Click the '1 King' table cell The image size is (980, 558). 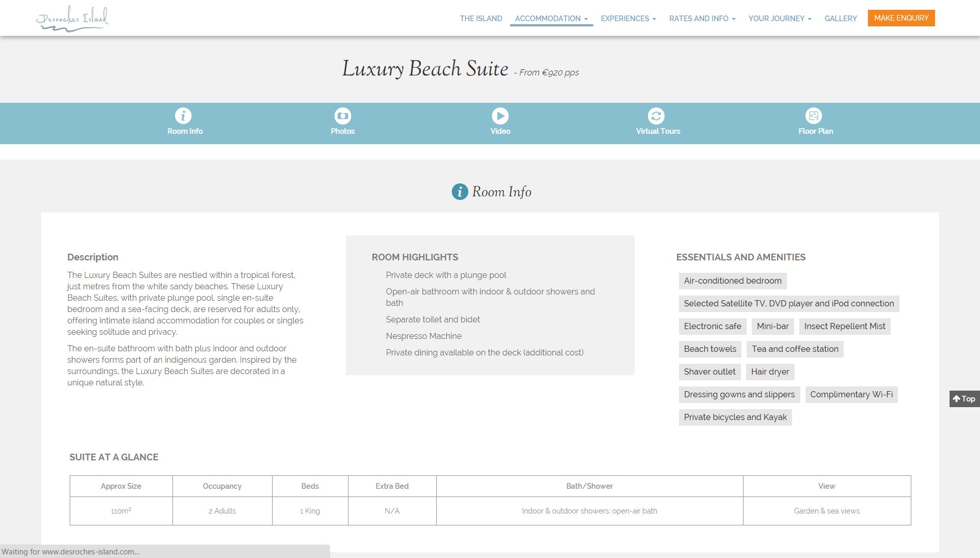pos(310,511)
